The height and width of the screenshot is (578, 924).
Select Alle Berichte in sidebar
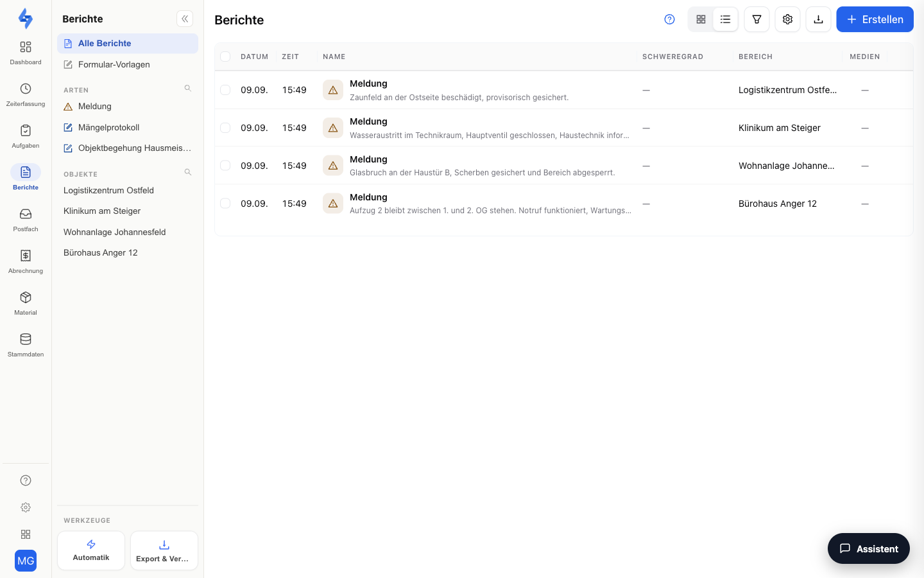[x=128, y=43]
